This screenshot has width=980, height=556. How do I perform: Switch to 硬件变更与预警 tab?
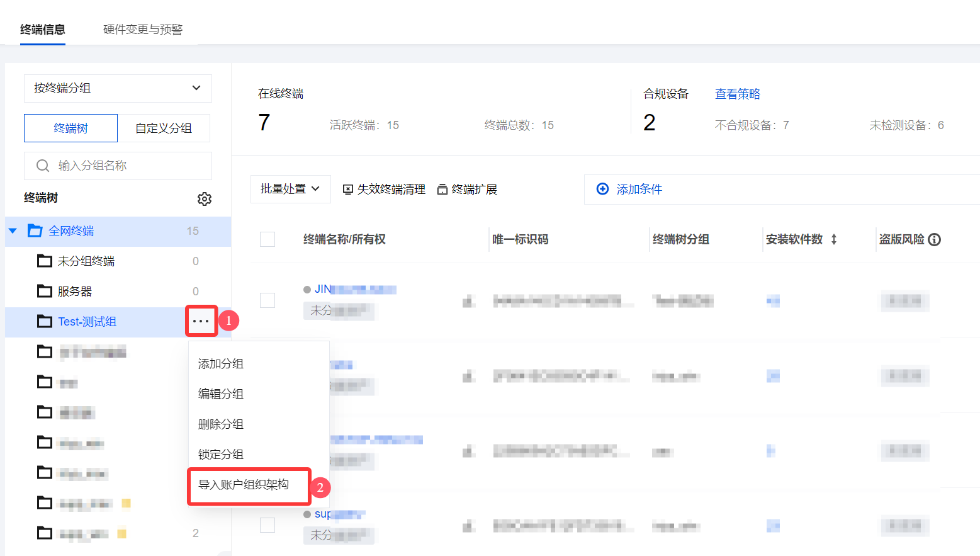point(143,30)
